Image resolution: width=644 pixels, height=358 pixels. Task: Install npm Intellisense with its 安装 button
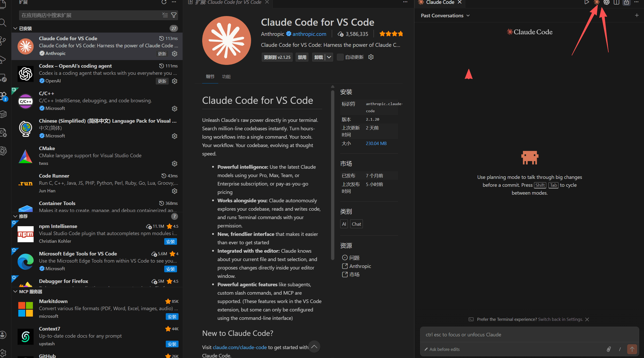click(x=171, y=241)
